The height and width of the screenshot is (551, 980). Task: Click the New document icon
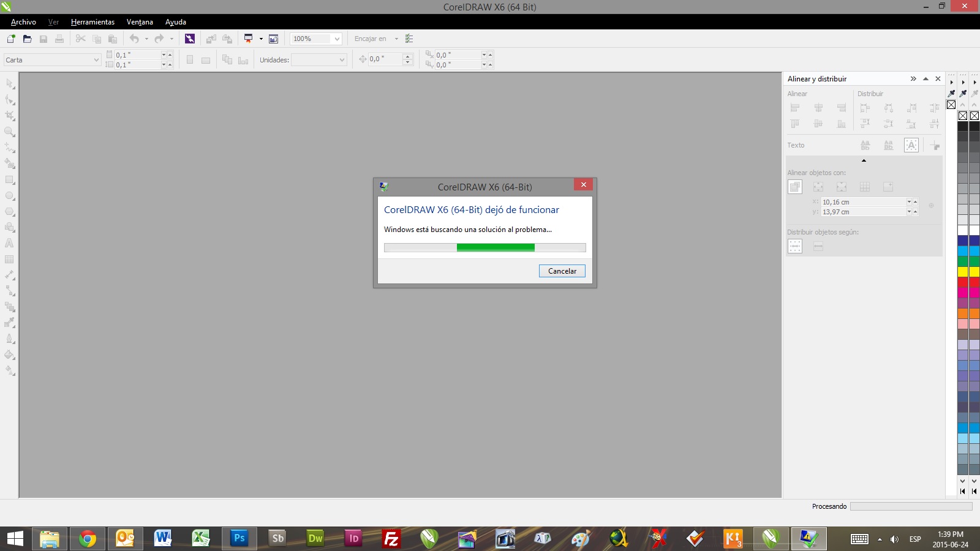point(11,39)
